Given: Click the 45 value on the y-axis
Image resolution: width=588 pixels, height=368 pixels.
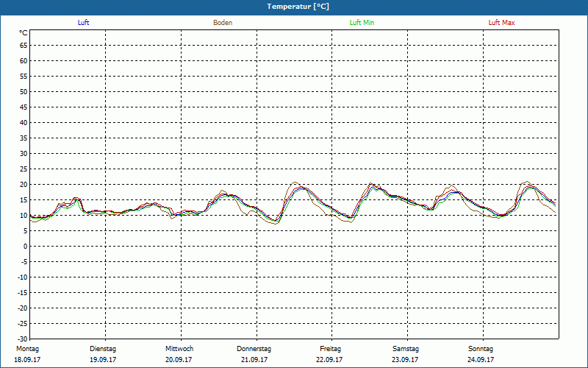Looking at the screenshot, I should tap(24, 107).
